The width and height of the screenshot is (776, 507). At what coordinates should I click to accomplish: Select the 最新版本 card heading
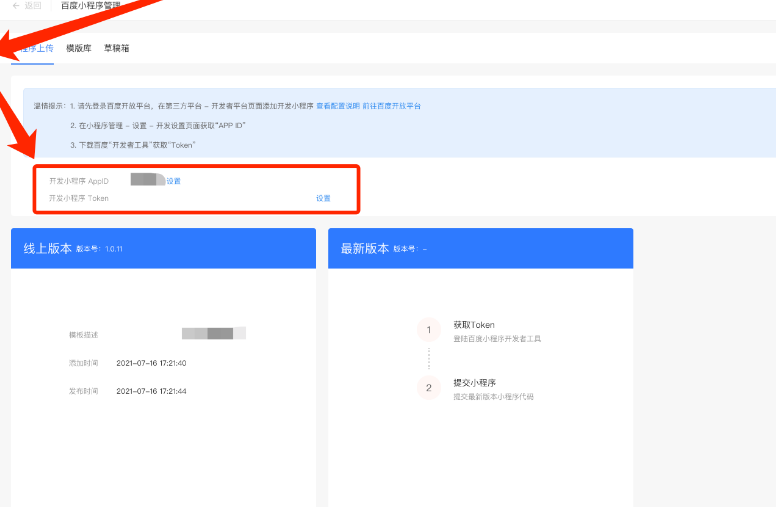tap(365, 249)
